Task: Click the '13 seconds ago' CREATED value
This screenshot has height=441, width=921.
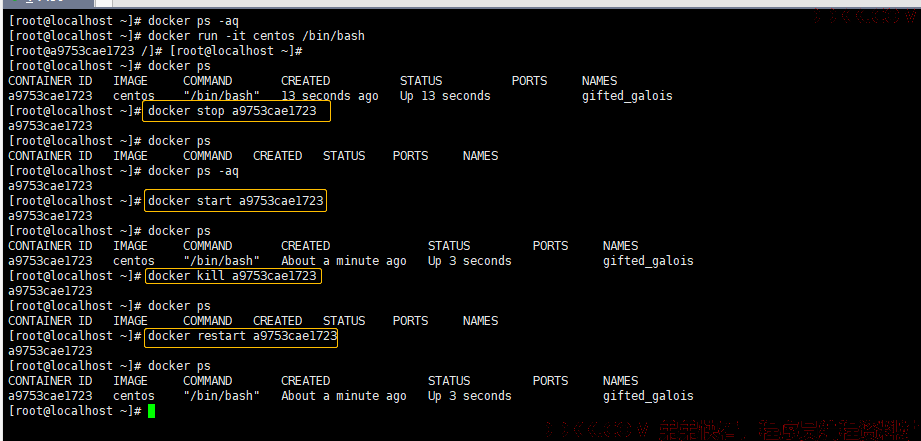Action: (x=330, y=96)
